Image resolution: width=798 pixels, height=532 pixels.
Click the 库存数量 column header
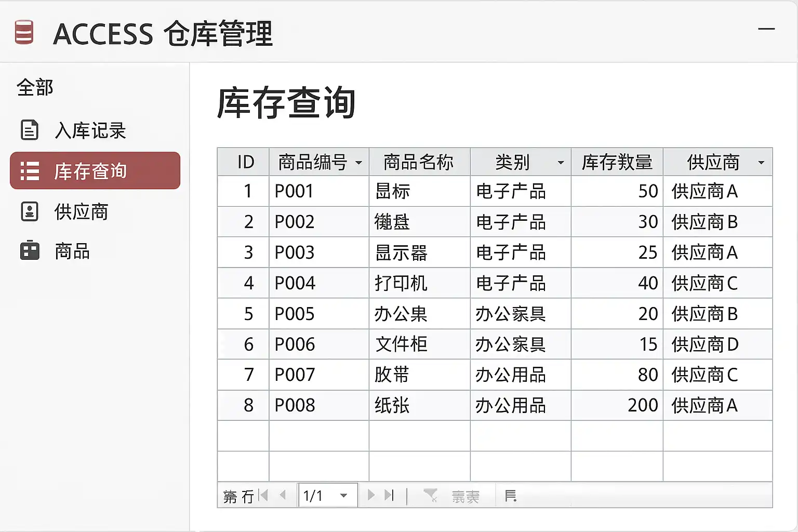pyautogui.click(x=617, y=162)
